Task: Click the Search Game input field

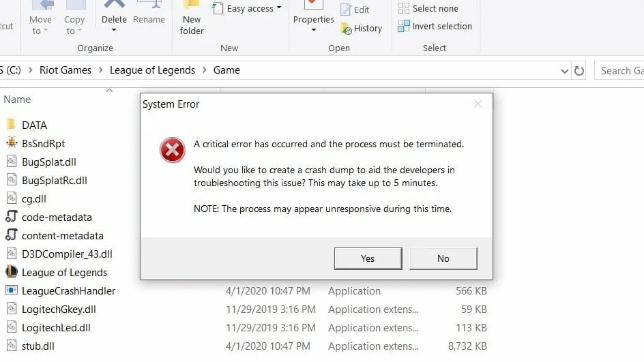Action: tap(619, 71)
